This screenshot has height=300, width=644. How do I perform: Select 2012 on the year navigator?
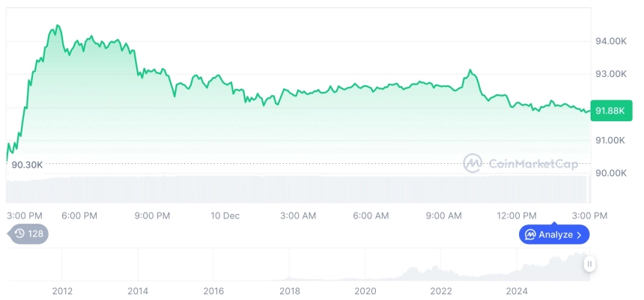[x=62, y=291]
